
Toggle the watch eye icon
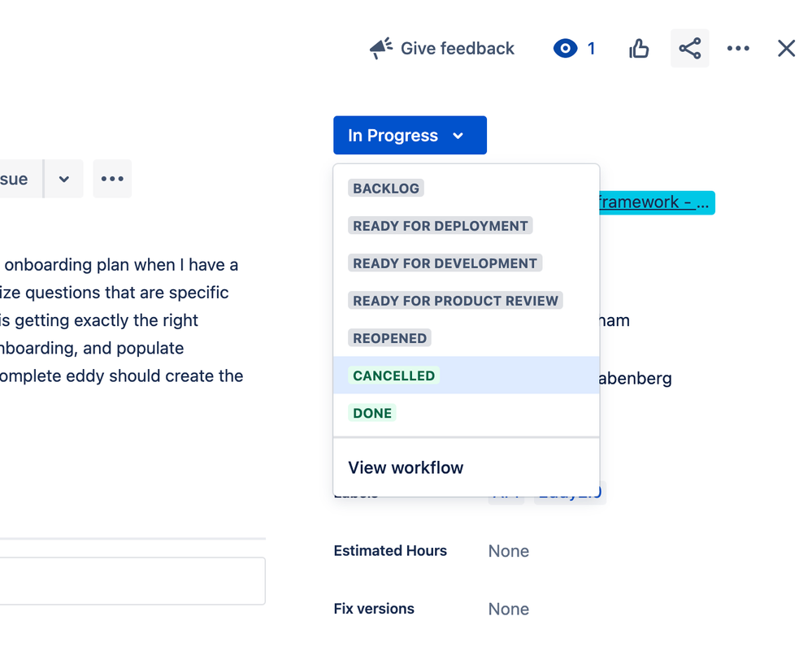pos(565,49)
